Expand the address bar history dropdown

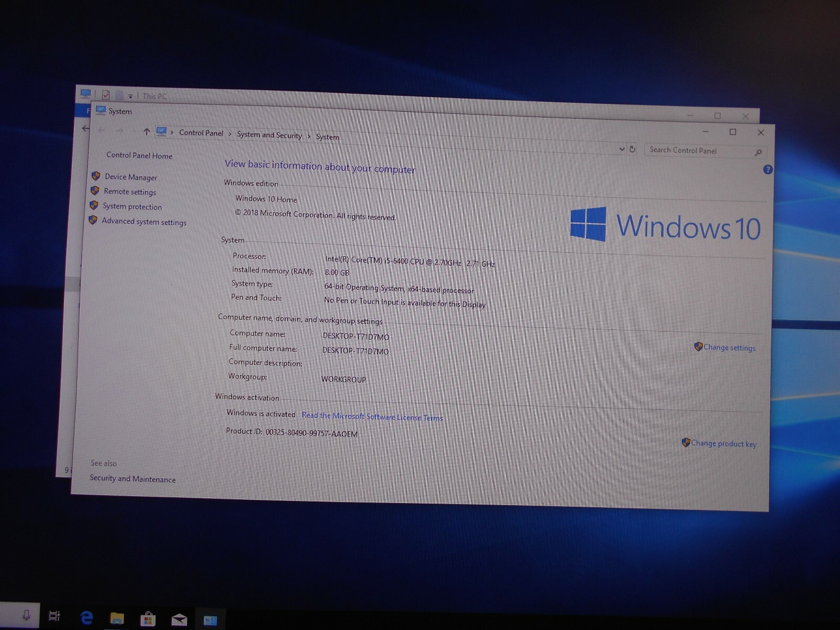coord(622,149)
